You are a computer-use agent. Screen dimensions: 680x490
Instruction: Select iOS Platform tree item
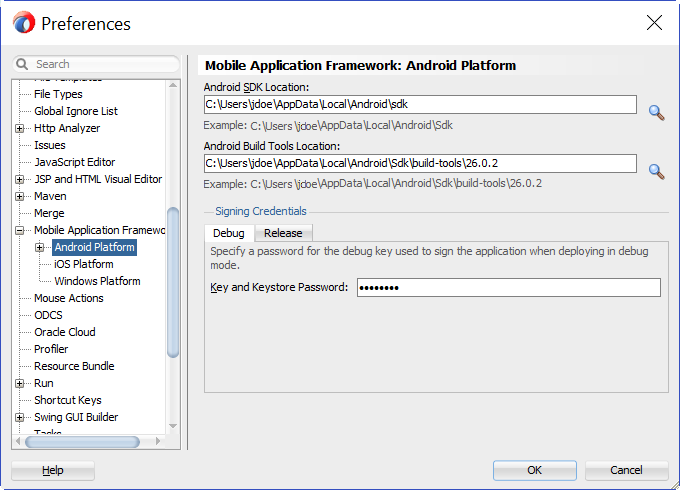click(84, 264)
